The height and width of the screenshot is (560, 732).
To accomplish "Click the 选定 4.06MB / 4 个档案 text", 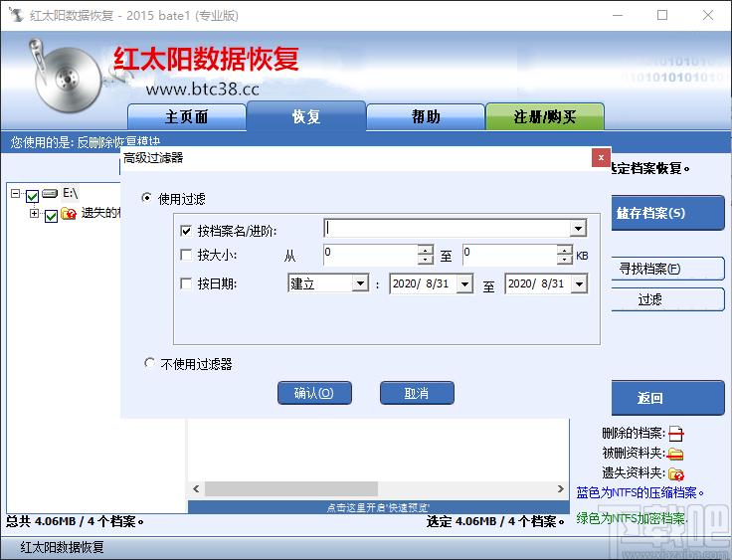I will (495, 521).
